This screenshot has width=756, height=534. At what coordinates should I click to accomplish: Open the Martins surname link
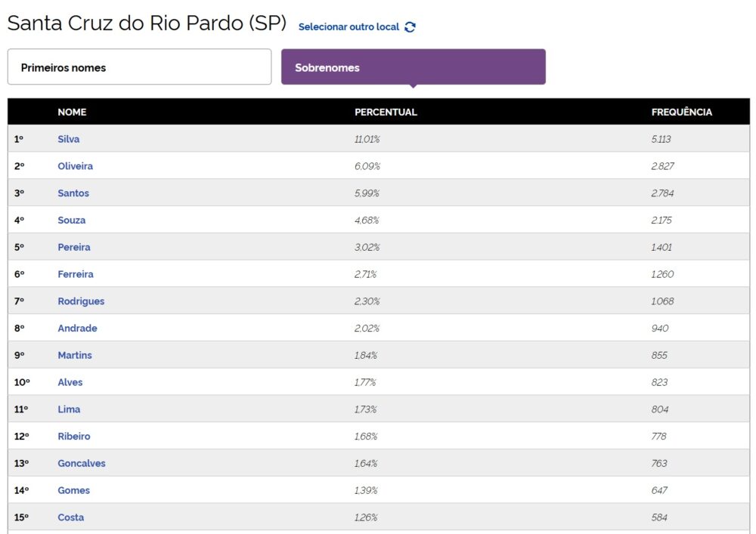(75, 355)
